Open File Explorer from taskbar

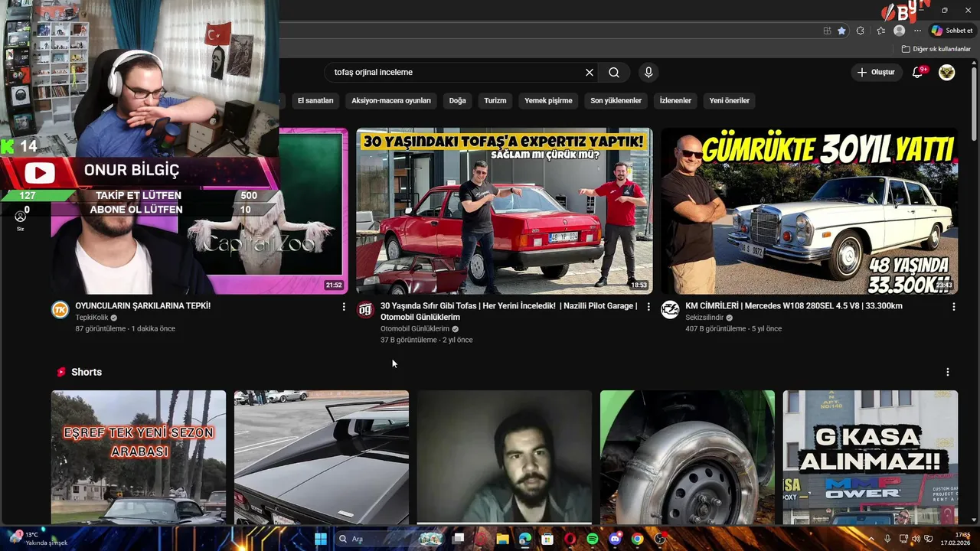(502, 539)
